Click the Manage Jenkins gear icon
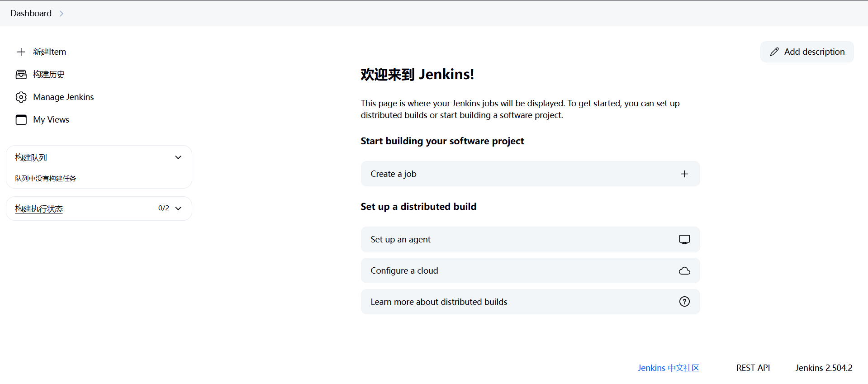This screenshot has width=868, height=384. pyautogui.click(x=21, y=97)
